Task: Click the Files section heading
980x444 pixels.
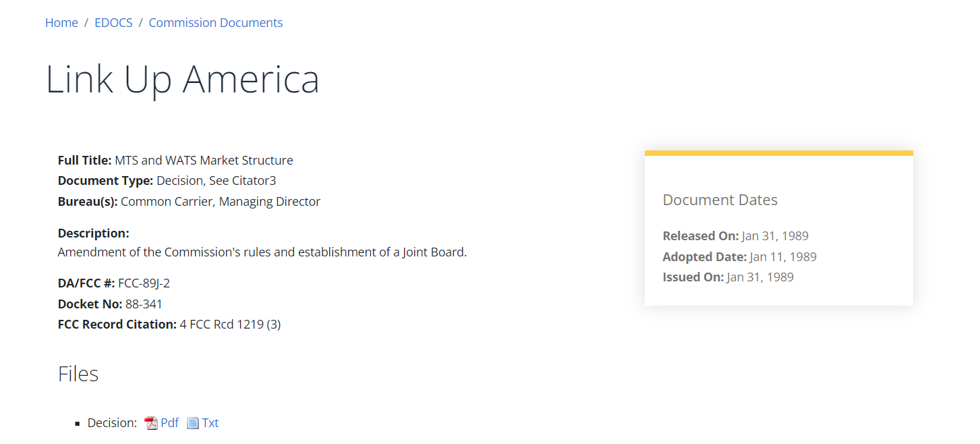Action: pyautogui.click(x=78, y=374)
